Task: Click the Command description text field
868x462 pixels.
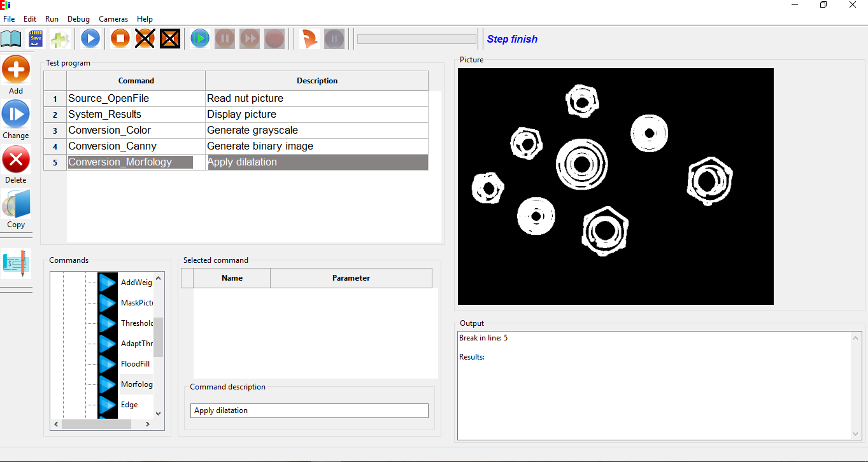Action: click(x=309, y=410)
